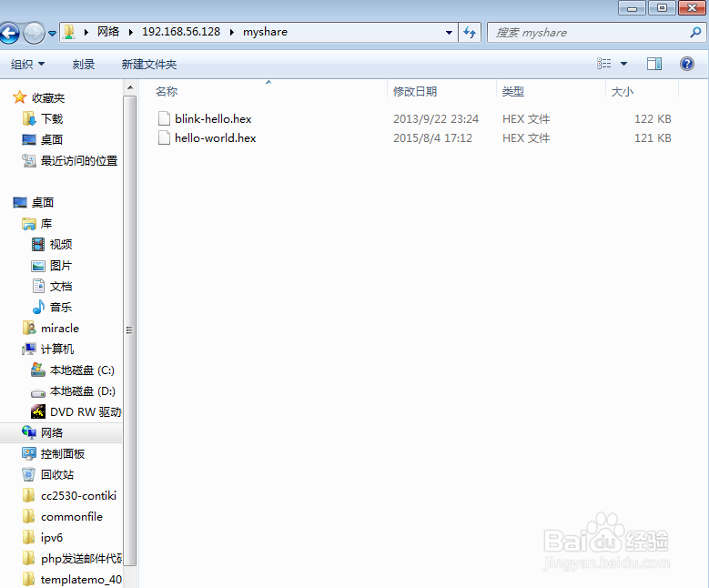Open the address bar history dropdown

pyautogui.click(x=449, y=32)
